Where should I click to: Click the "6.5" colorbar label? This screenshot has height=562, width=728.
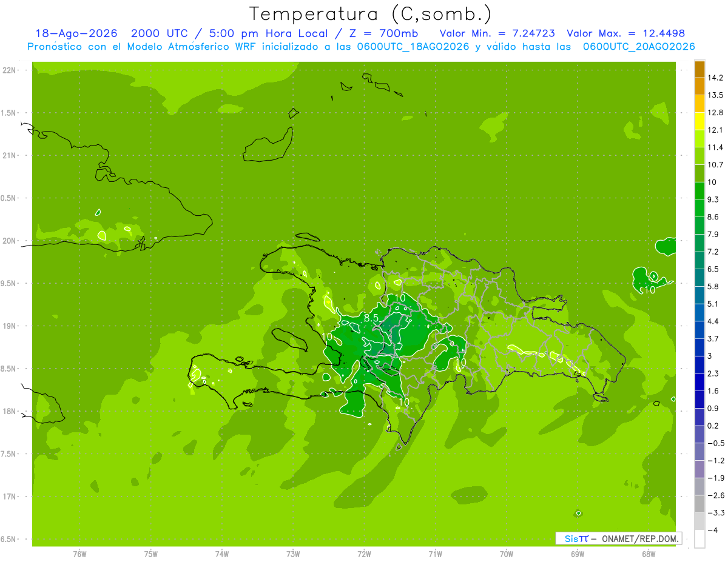[x=713, y=269]
